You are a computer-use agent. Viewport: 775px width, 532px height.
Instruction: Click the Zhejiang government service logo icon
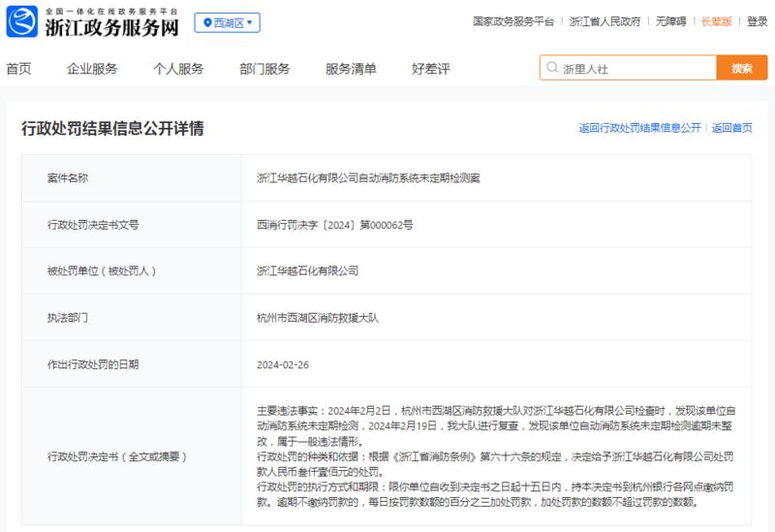coord(21,21)
